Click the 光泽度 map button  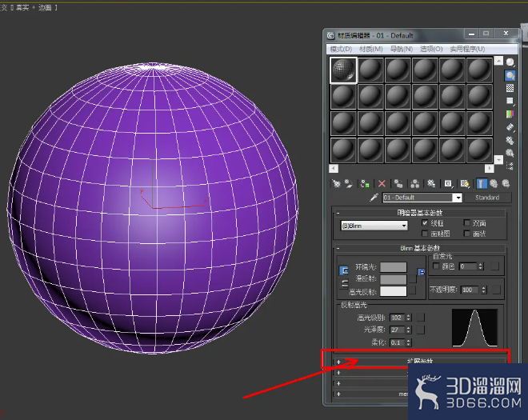click(421, 330)
